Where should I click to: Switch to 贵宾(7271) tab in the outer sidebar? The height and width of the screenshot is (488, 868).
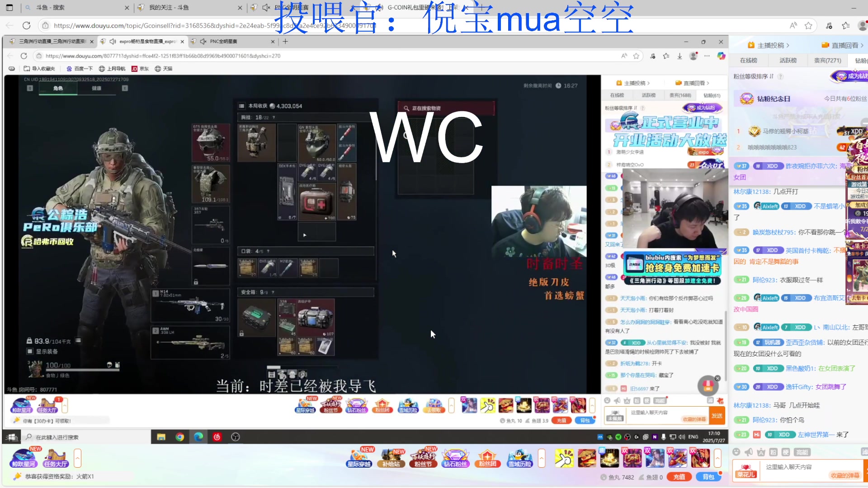point(827,60)
